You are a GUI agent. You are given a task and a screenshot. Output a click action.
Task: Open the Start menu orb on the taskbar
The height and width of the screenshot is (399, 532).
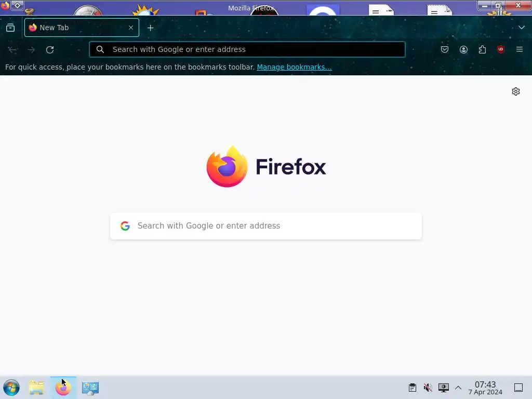[11, 388]
